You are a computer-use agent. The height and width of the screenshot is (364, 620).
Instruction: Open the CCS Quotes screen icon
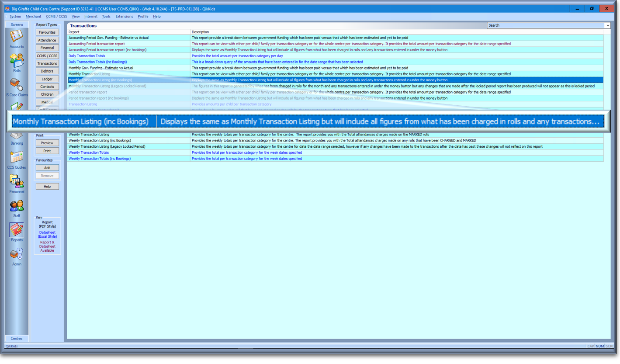click(x=17, y=158)
